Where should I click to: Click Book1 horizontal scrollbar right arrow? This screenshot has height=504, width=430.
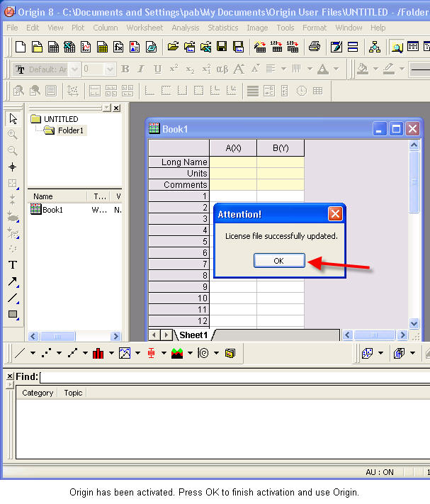point(402,335)
